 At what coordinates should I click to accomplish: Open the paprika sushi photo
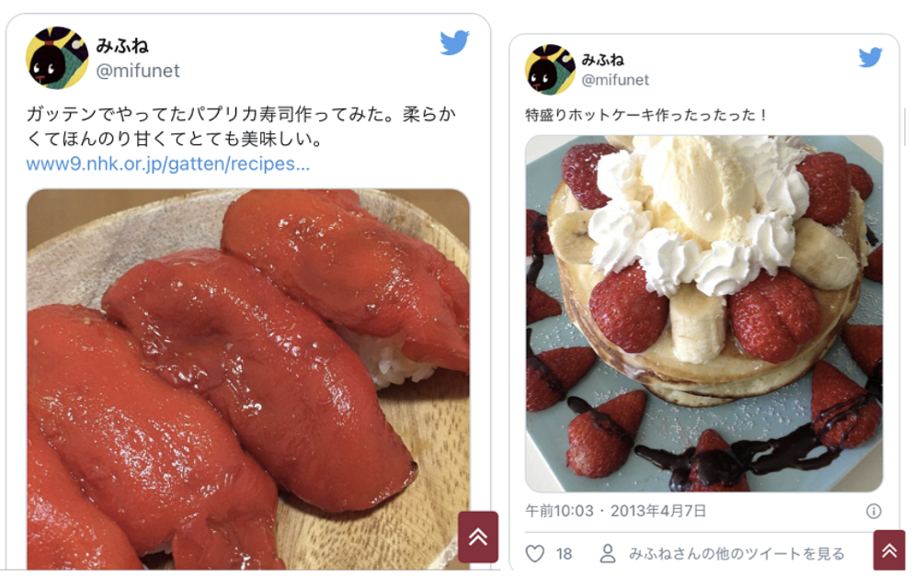point(248,379)
